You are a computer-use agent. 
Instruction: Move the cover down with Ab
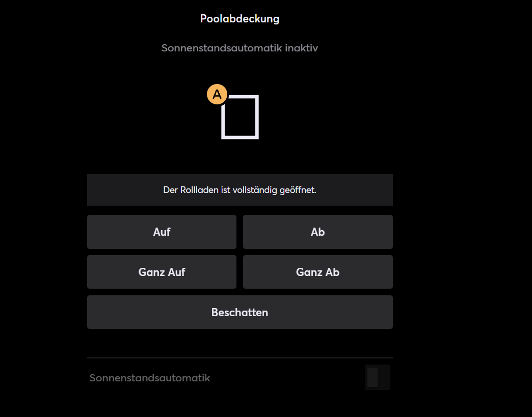(317, 232)
